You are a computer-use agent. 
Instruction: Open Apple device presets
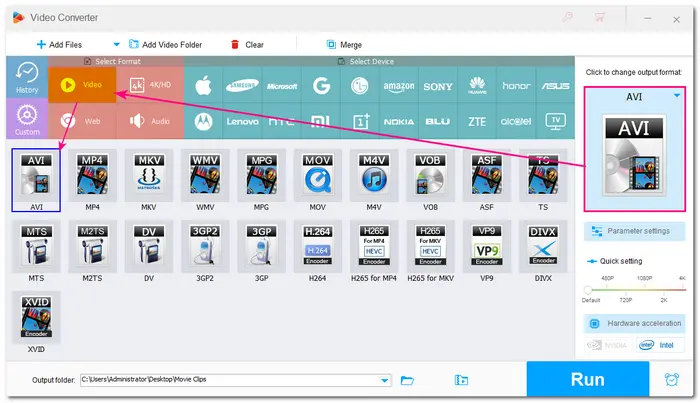click(203, 85)
